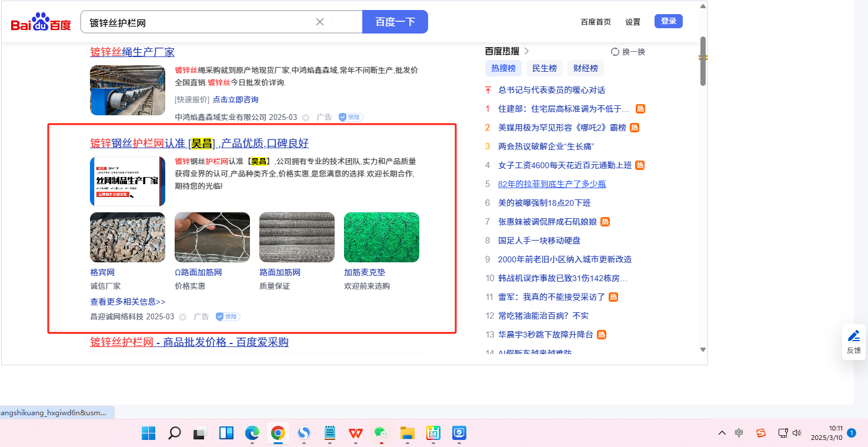Open WeChat from the taskbar

coord(382,433)
